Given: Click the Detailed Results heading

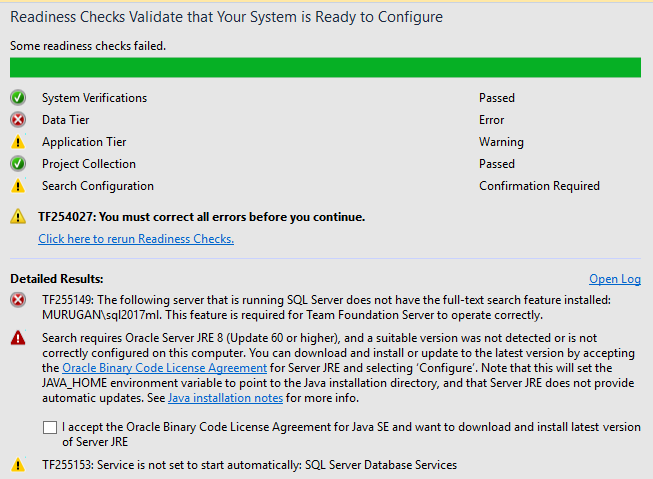Looking at the screenshot, I should (x=57, y=278).
